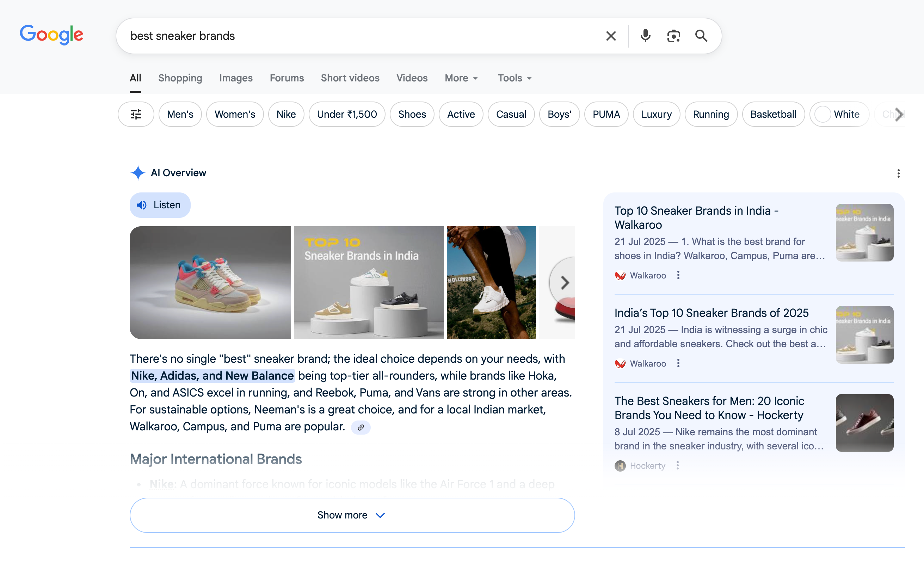Viewport: 924px width, 571px height.
Task: Click the colorful Jordan sneaker image
Action: [210, 282]
